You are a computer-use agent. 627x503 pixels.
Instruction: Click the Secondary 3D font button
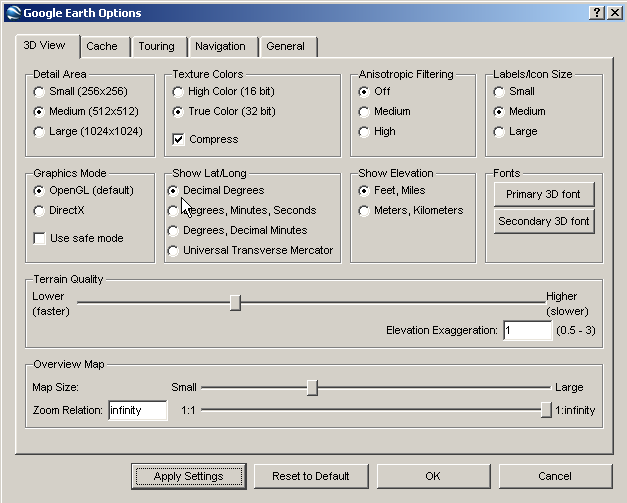click(544, 221)
